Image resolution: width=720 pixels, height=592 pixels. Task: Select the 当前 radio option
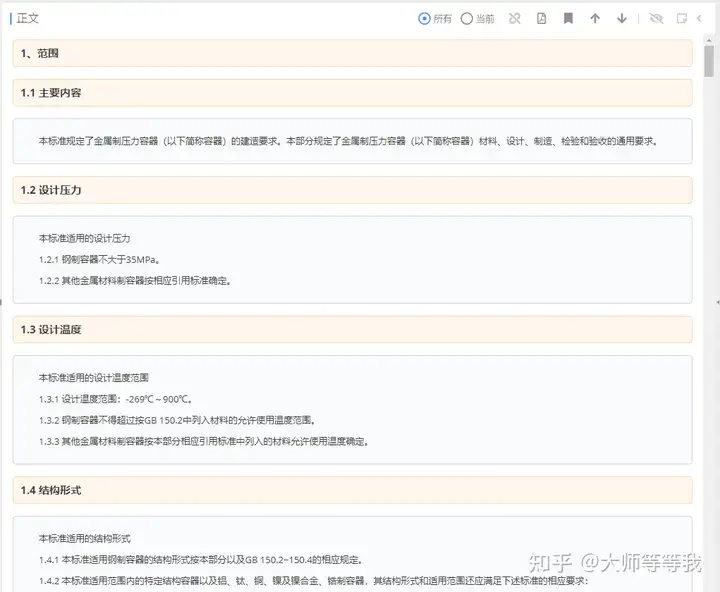pyautogui.click(x=478, y=19)
